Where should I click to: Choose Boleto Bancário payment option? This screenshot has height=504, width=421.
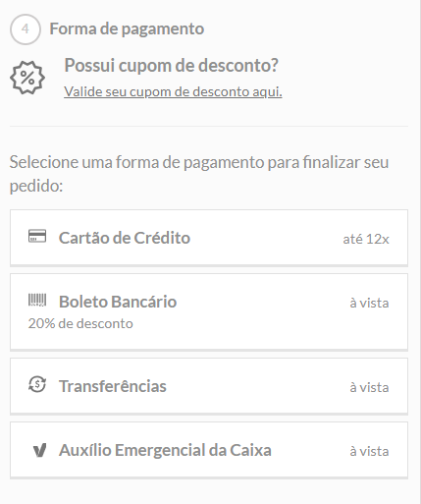(209, 311)
